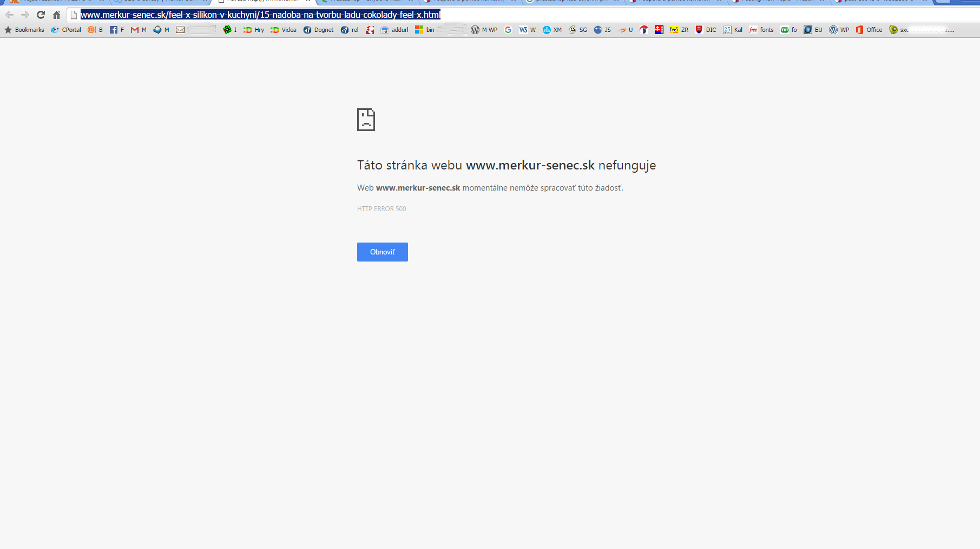980x549 pixels.
Task: Go to the Home page icon
Action: (56, 15)
